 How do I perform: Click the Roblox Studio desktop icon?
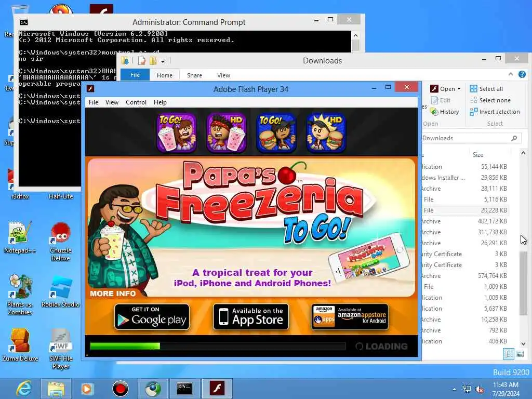pos(60,292)
